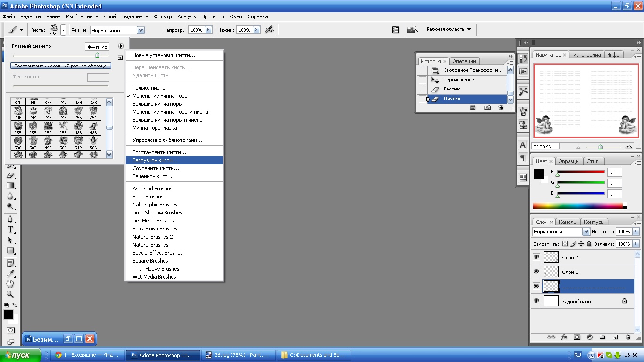Screen dimensions: 644x362
Task: Open the Actions panel dock icon
Action: (523, 72)
